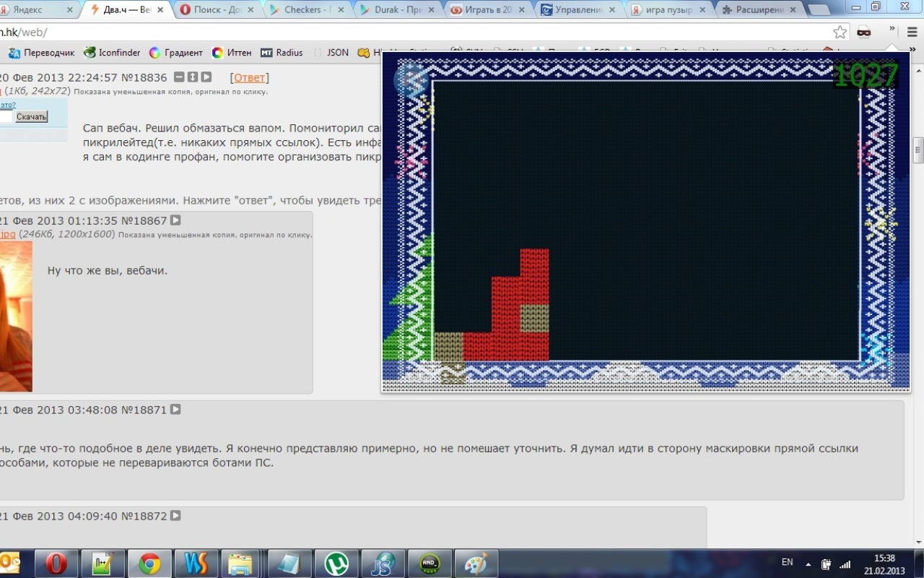Click the up-down arrow icon on post №18836

[193, 77]
